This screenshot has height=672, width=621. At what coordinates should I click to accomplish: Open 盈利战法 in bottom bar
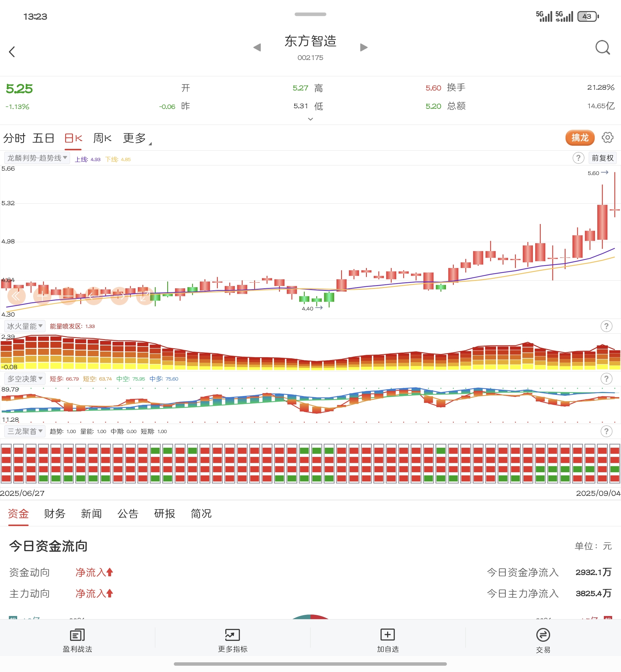coord(77,641)
